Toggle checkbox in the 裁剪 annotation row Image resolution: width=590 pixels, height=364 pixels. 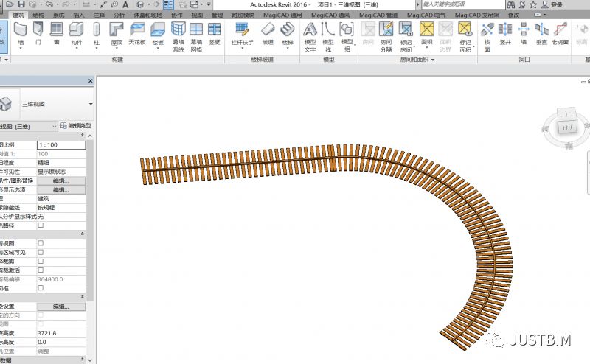click(x=41, y=261)
